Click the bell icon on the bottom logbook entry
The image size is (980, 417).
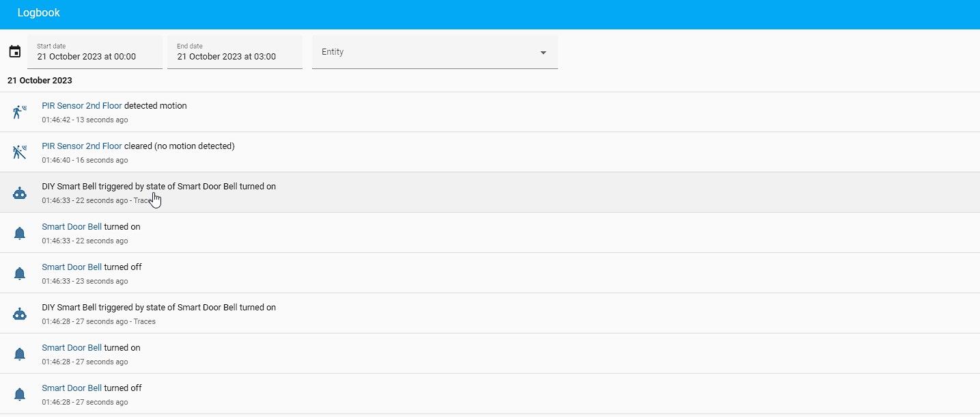(x=19, y=394)
